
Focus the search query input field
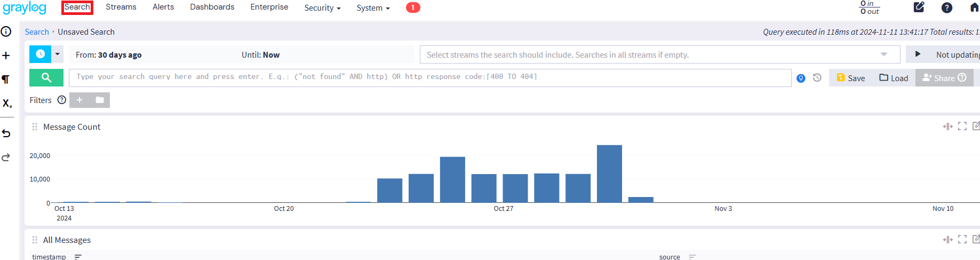pos(429,77)
